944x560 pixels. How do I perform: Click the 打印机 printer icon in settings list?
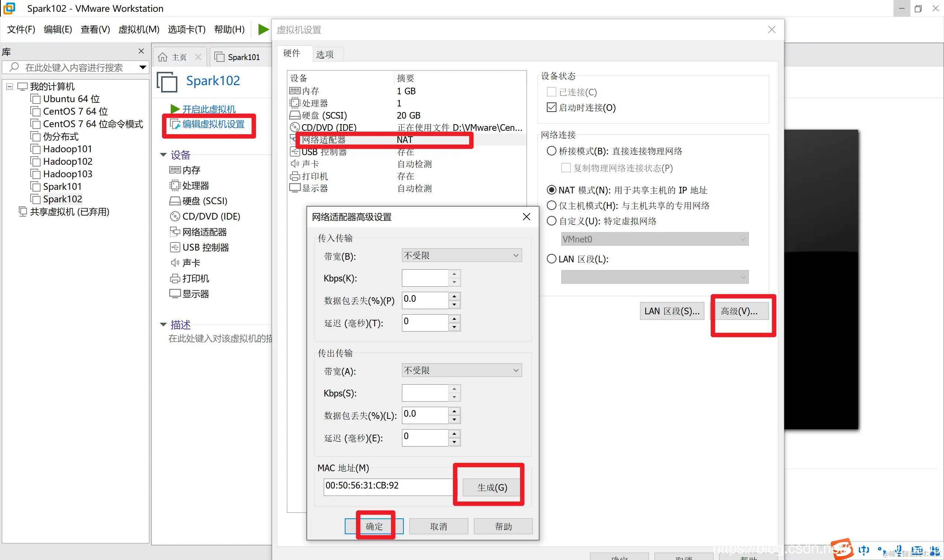click(x=295, y=176)
